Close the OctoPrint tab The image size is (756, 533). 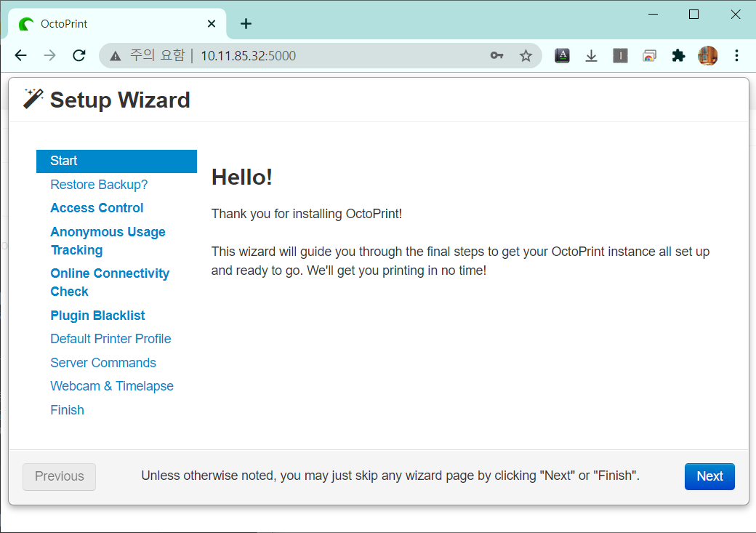point(212,24)
